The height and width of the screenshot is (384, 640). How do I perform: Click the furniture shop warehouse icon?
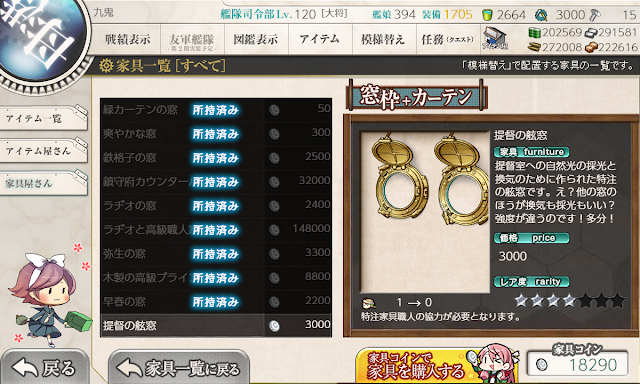click(x=495, y=38)
